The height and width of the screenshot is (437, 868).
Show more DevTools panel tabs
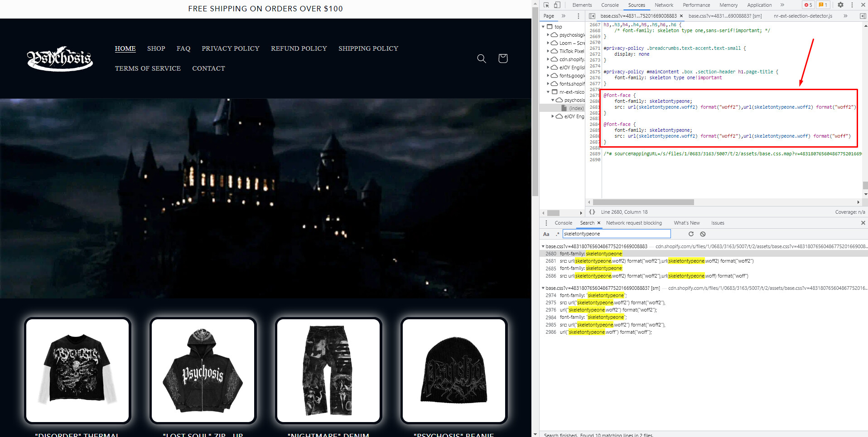[782, 5]
